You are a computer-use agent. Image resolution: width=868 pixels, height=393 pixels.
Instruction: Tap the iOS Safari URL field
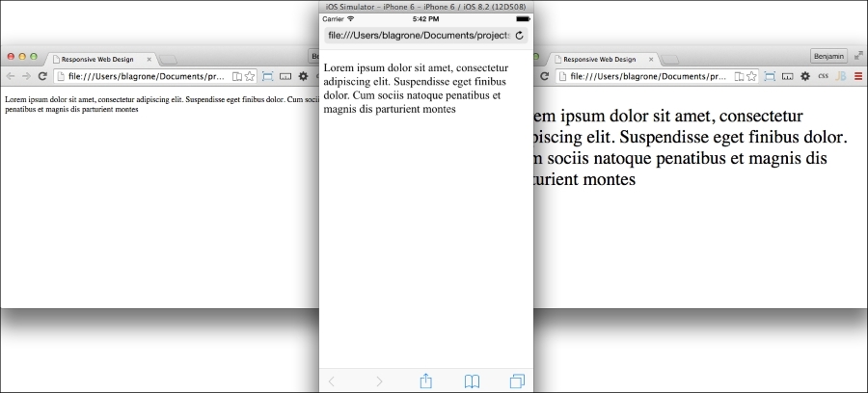coord(425,36)
